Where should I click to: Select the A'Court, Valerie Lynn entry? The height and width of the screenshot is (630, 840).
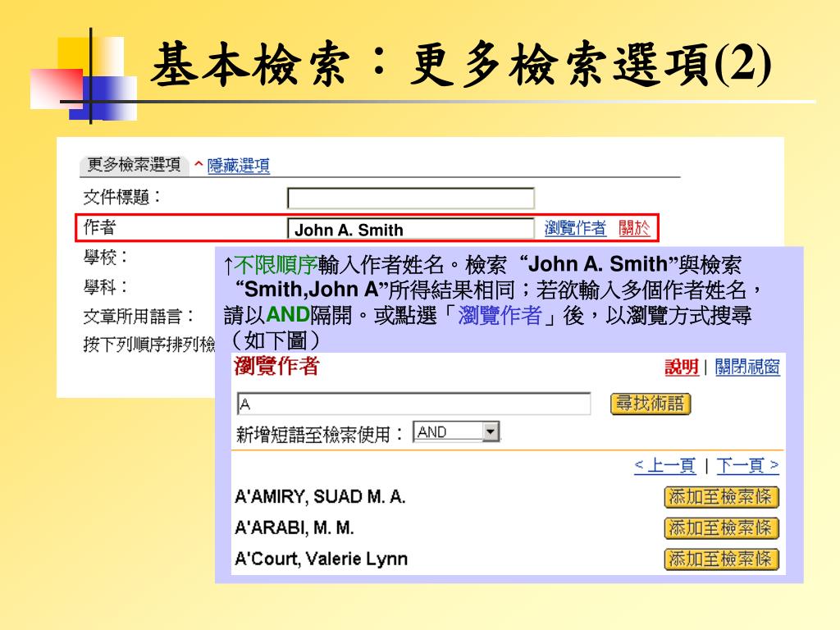321,559
